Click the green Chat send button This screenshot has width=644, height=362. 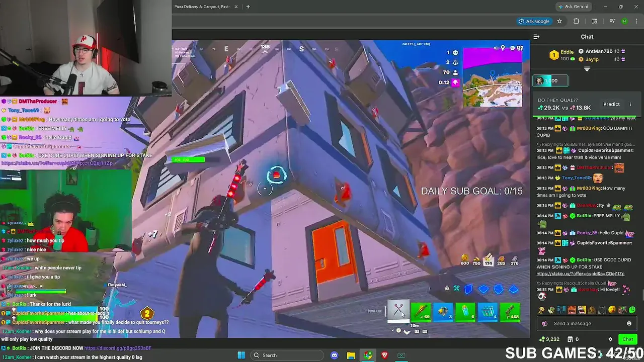(627, 339)
